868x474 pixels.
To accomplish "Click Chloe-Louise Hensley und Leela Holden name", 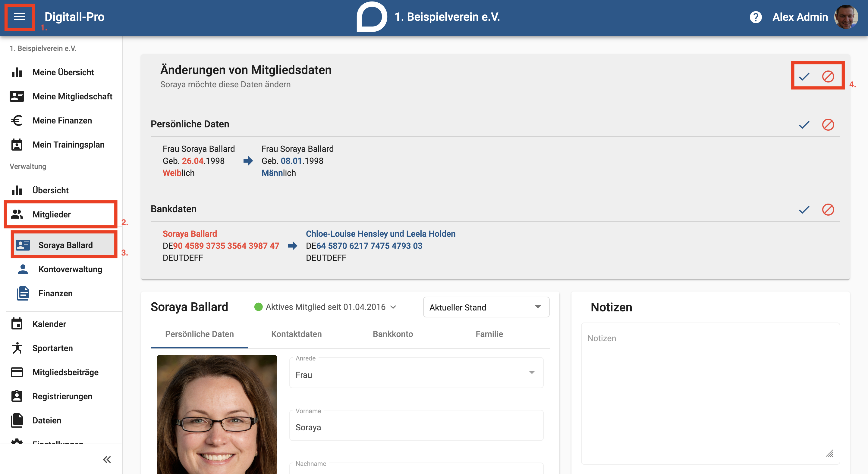I will tap(381, 234).
